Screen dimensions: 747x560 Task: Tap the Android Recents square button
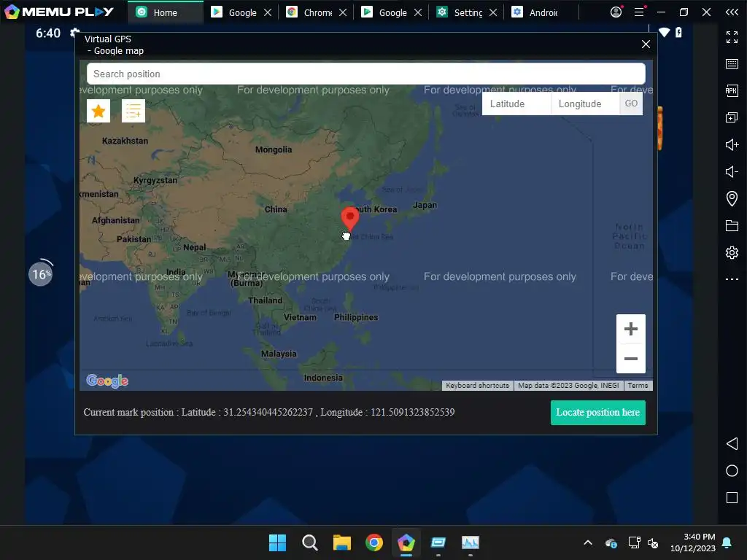pos(732,498)
